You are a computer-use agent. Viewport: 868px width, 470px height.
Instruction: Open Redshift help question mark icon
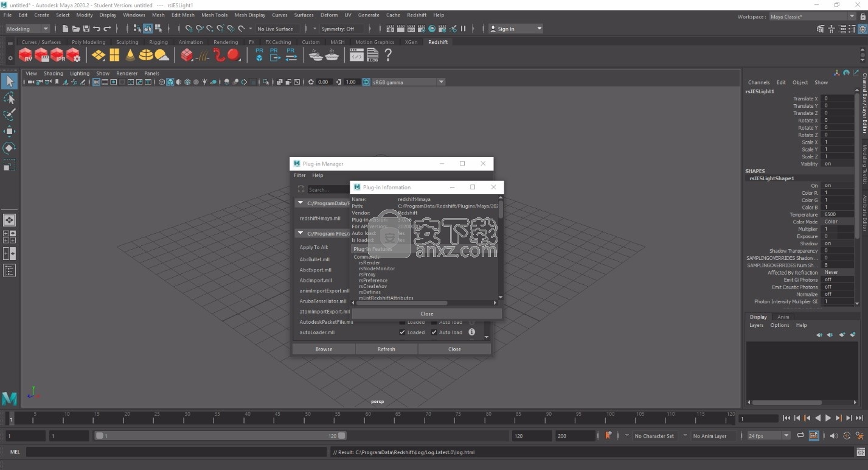pyautogui.click(x=388, y=55)
